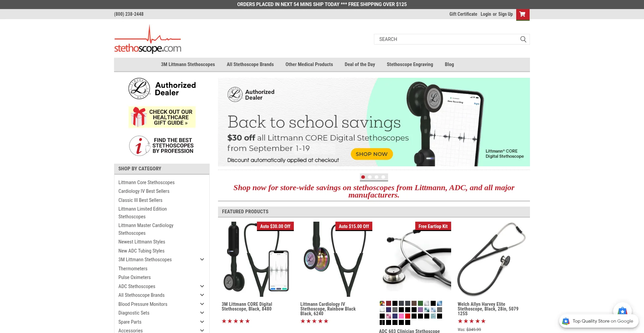Open the Stethoscope Engraving menu item
644x333 pixels.
coord(410,64)
